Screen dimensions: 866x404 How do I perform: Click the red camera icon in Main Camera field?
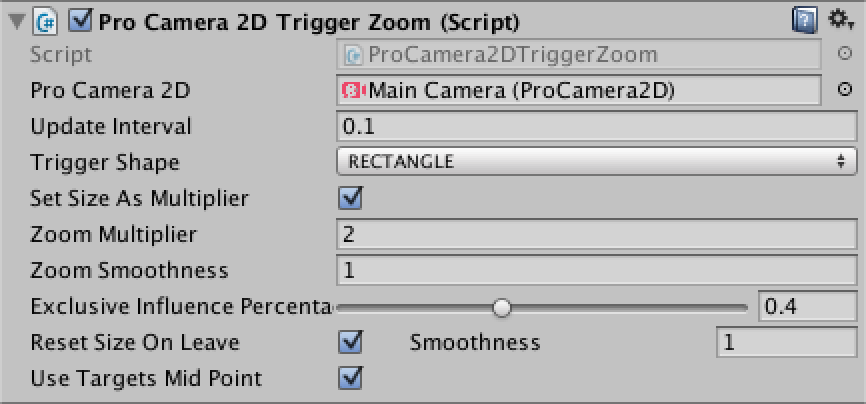pos(354,90)
